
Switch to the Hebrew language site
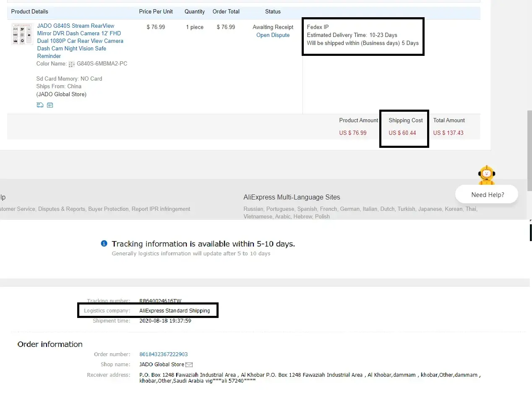(x=303, y=216)
